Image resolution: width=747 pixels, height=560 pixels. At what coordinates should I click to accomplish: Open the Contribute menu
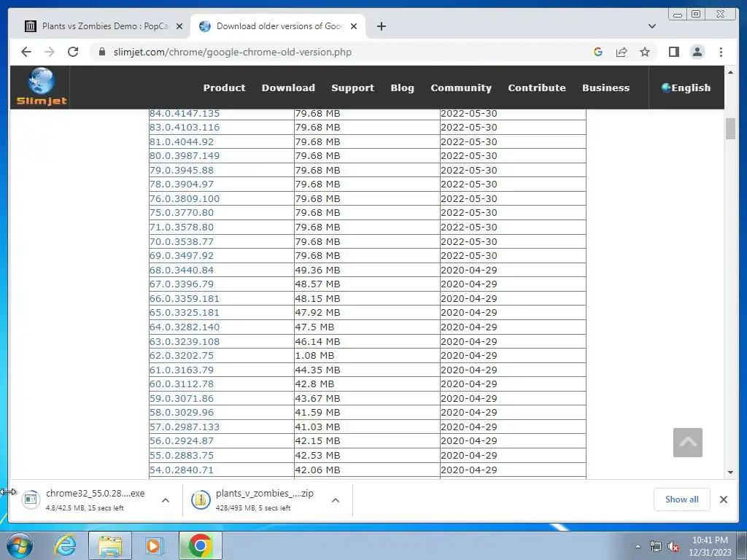[x=536, y=87]
